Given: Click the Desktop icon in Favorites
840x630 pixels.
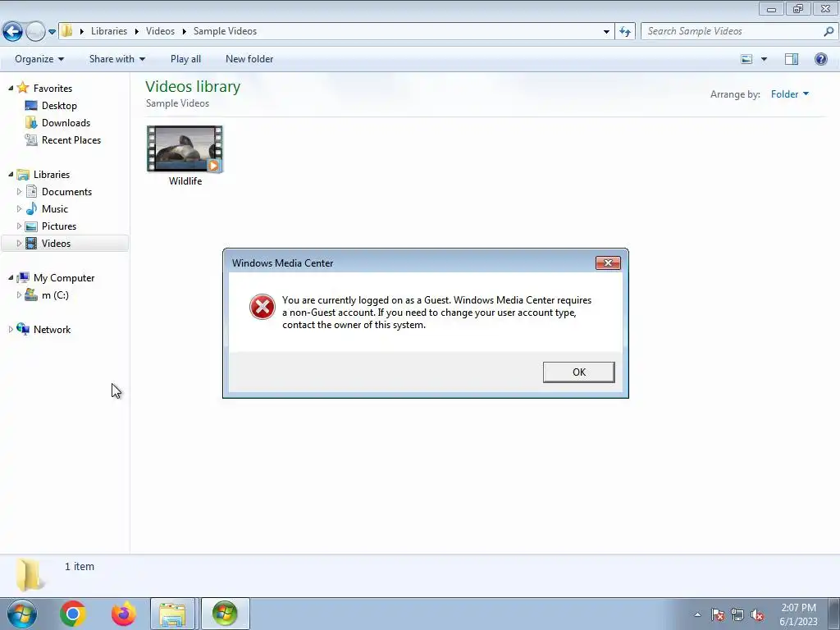Looking at the screenshot, I should point(31,106).
